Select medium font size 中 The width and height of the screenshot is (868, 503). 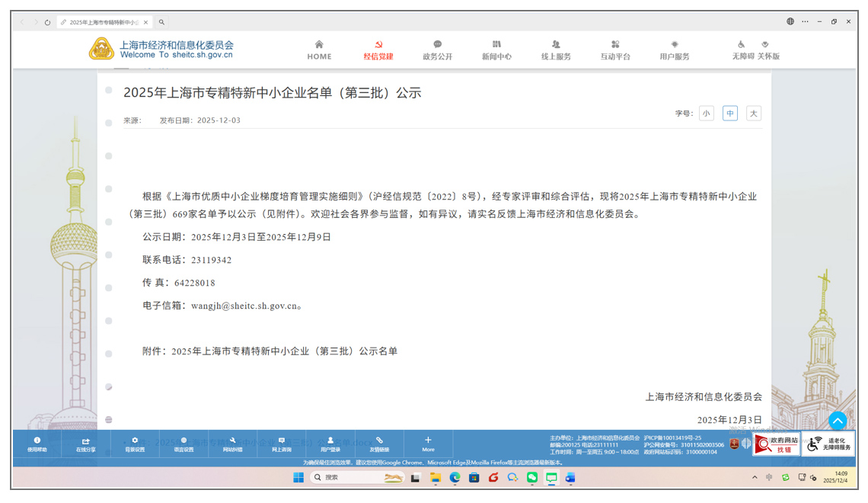729,114
